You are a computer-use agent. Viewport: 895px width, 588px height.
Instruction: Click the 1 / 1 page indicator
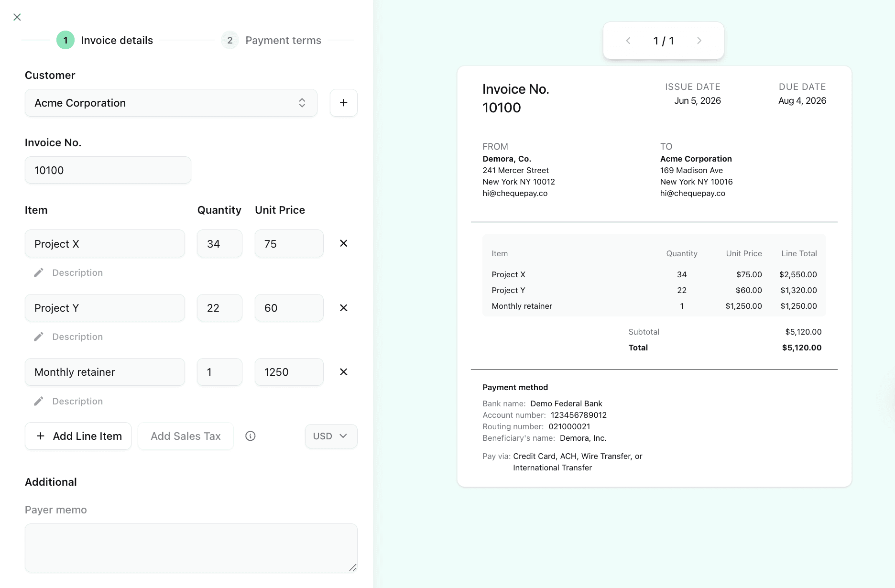664,41
